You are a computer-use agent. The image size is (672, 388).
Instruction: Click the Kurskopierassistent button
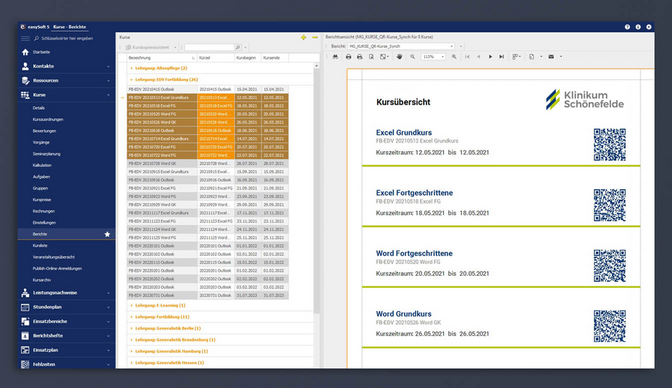pyautogui.click(x=151, y=47)
